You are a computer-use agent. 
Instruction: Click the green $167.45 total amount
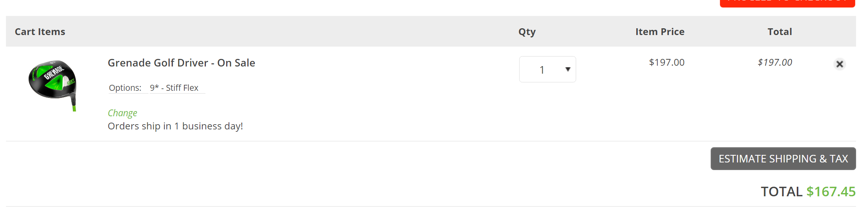point(831,192)
